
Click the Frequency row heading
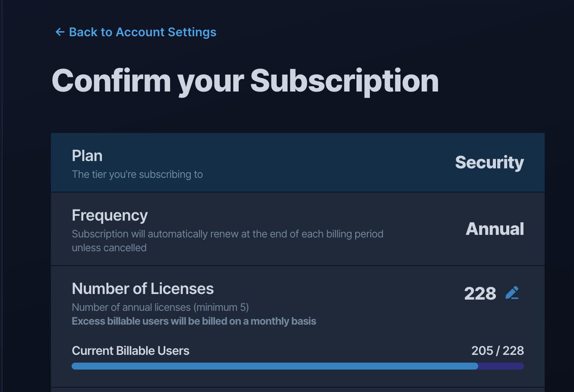tap(110, 215)
